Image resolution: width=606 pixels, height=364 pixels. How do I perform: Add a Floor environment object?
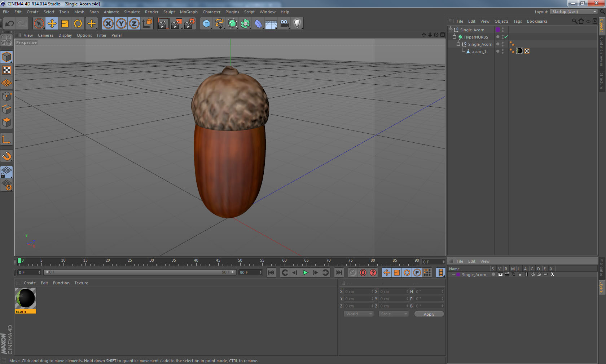click(271, 24)
